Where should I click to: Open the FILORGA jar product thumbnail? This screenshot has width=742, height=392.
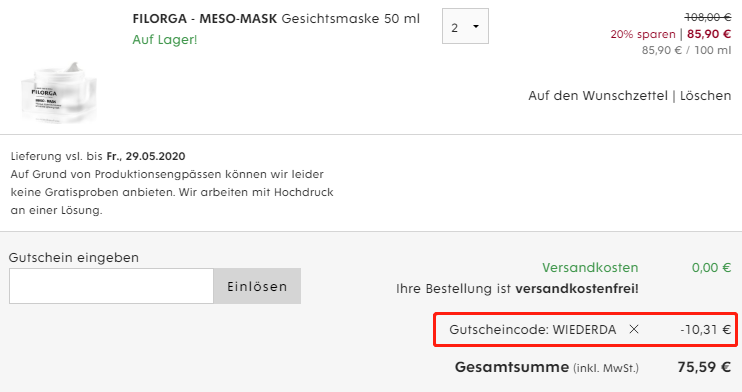pyautogui.click(x=59, y=93)
